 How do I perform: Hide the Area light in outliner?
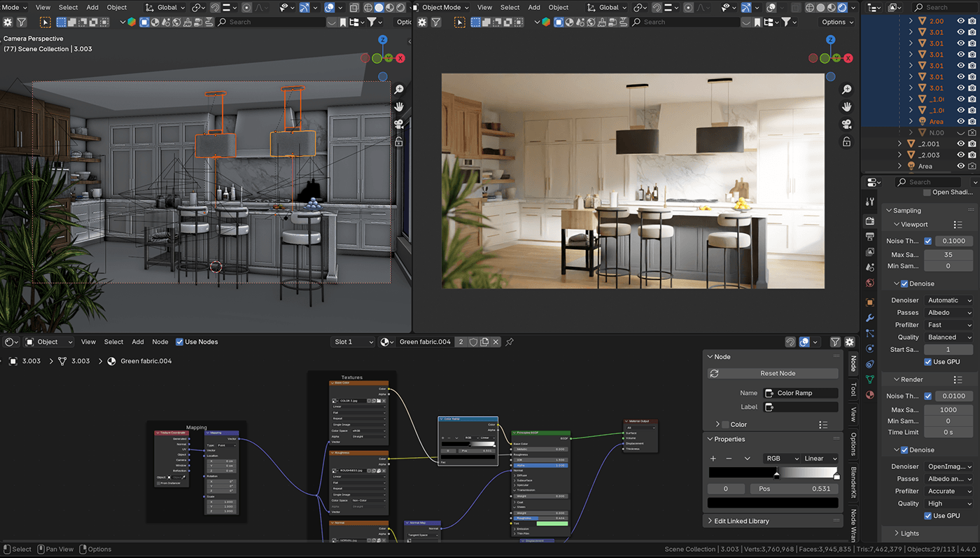click(x=961, y=166)
